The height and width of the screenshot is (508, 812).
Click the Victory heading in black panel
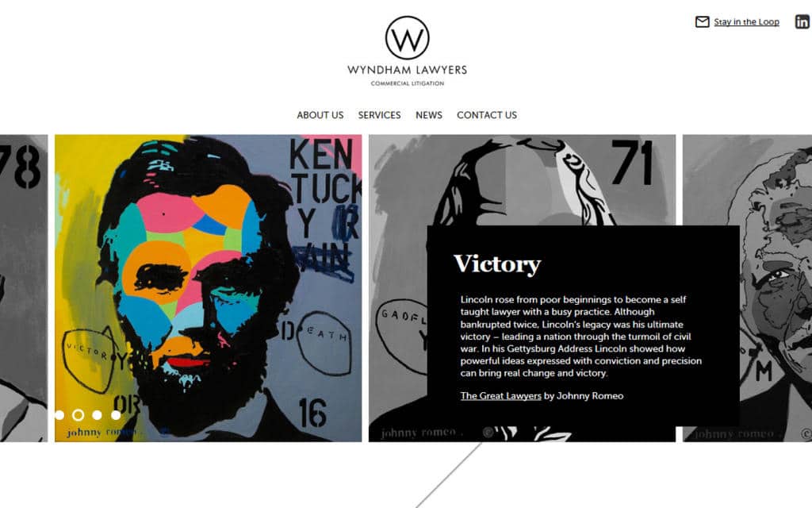(497, 264)
